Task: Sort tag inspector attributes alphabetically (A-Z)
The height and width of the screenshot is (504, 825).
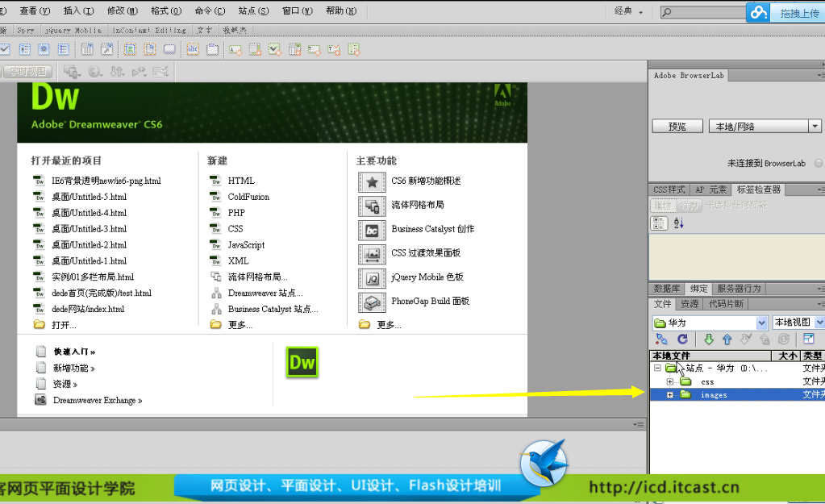Action: 679,223
